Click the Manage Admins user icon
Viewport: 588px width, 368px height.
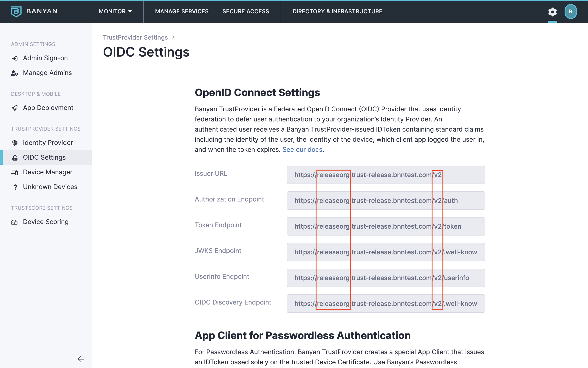coord(14,73)
